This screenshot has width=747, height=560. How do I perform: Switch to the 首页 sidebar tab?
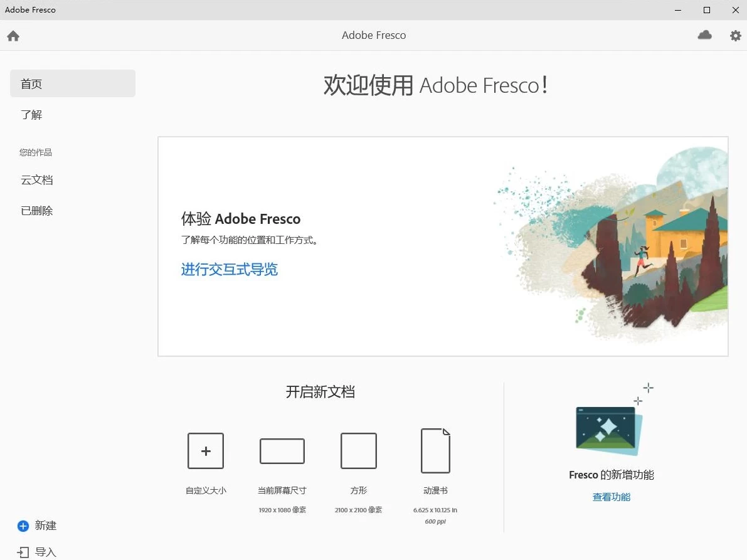click(x=73, y=84)
